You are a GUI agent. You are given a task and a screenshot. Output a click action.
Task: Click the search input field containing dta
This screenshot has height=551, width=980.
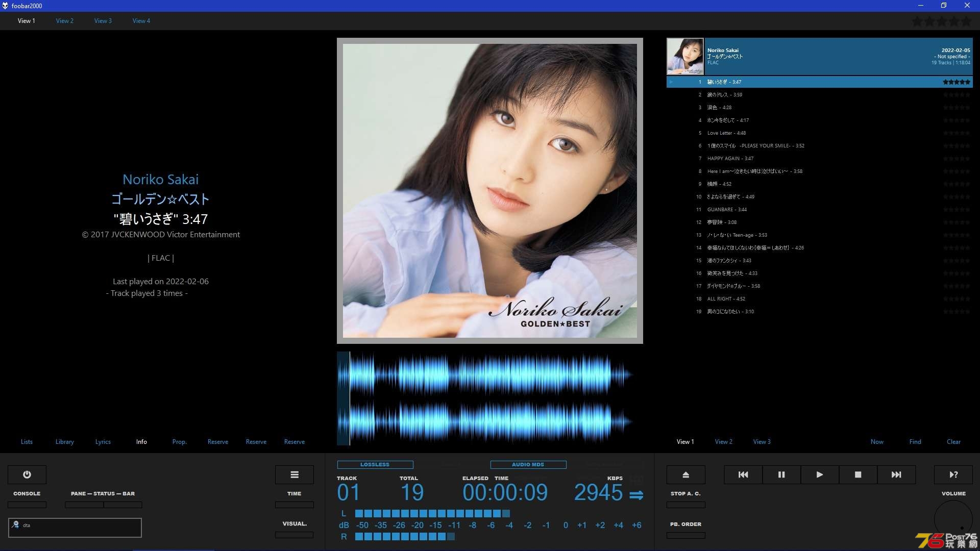pos(75,528)
